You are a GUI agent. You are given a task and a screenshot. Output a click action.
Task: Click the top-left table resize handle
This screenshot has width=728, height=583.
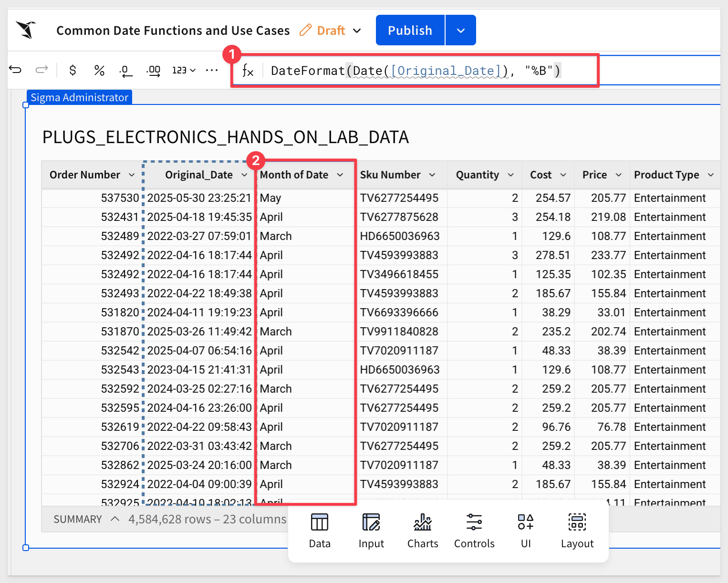coord(26,105)
